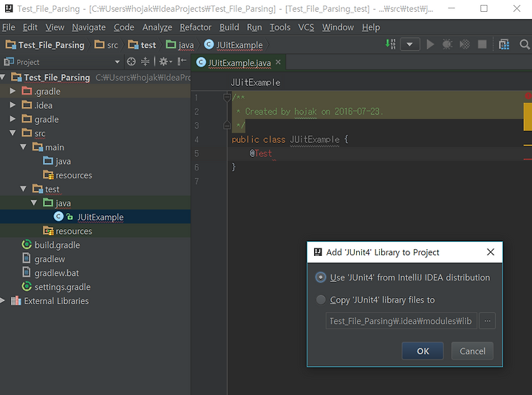Image resolution: width=532 pixels, height=395 pixels.
Task: Open the Project Structure icon
Action: click(x=504, y=44)
